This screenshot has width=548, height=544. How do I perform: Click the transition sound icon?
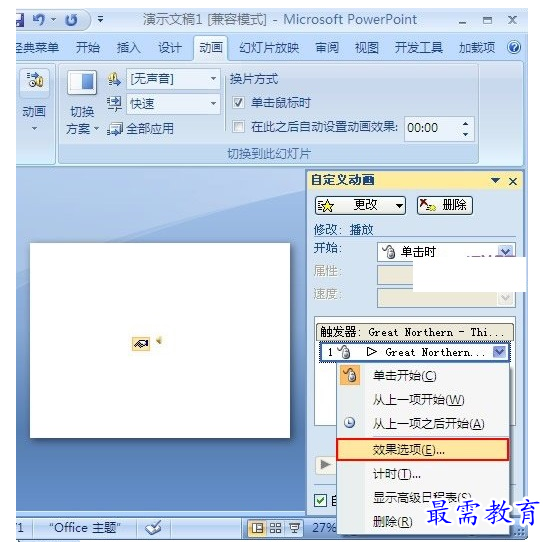[x=114, y=79]
